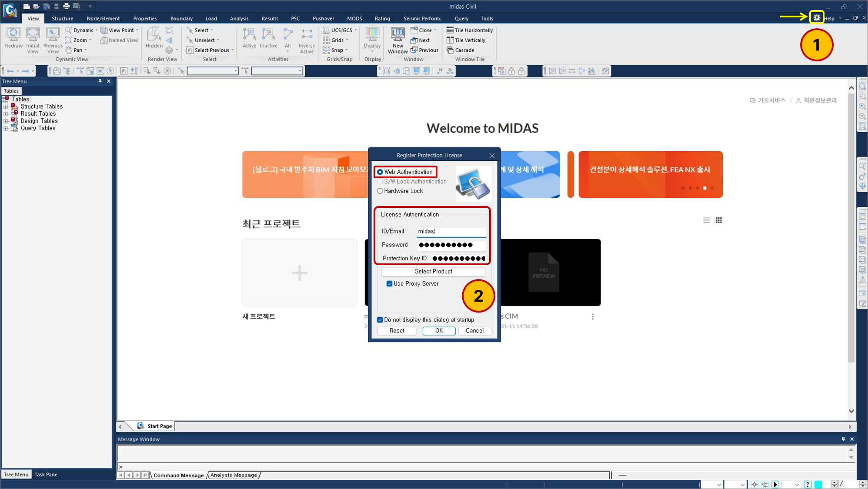This screenshot has width=868, height=489.
Task: Pin the Tree Menu panel
Action: (x=100, y=81)
